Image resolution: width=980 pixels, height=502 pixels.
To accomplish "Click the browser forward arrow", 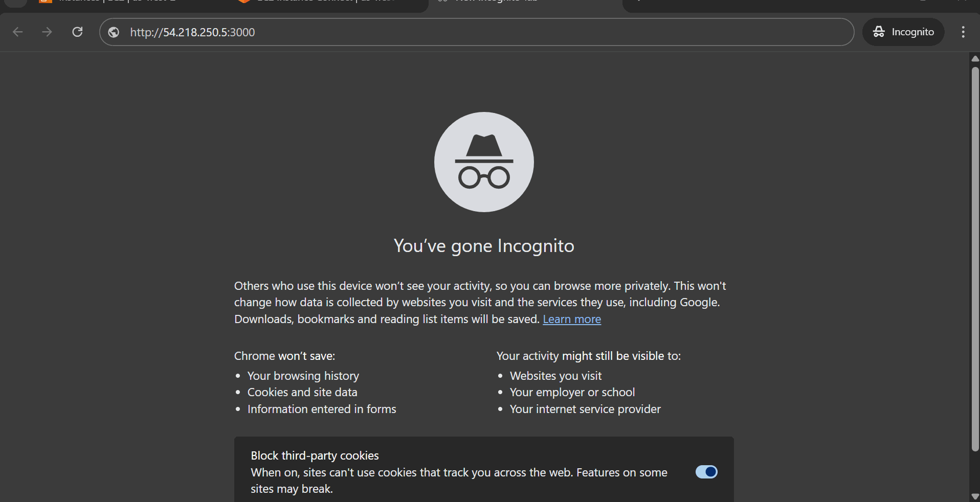I will coord(47,32).
